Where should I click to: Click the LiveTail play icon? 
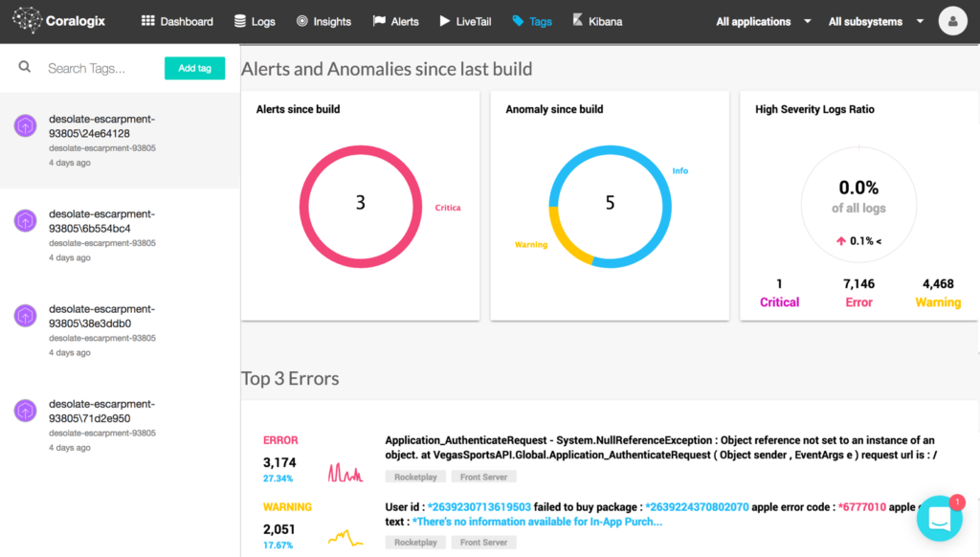(444, 21)
